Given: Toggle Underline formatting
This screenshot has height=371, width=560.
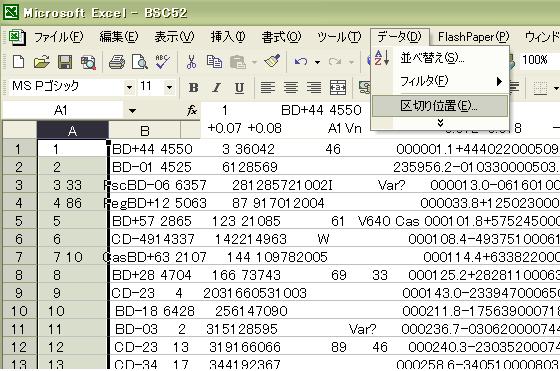Looking at the screenshot, I should [x=239, y=87].
